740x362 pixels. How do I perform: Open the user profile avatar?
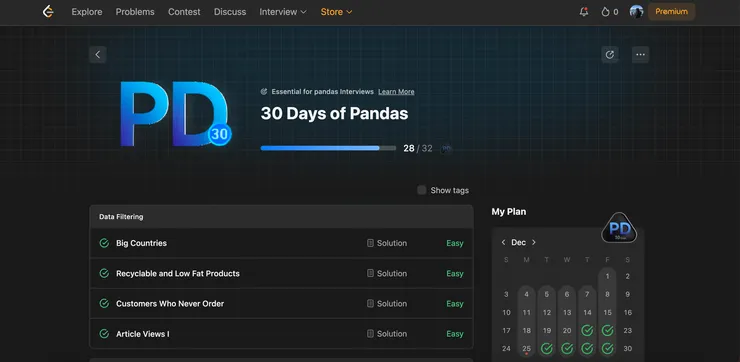pyautogui.click(x=636, y=12)
